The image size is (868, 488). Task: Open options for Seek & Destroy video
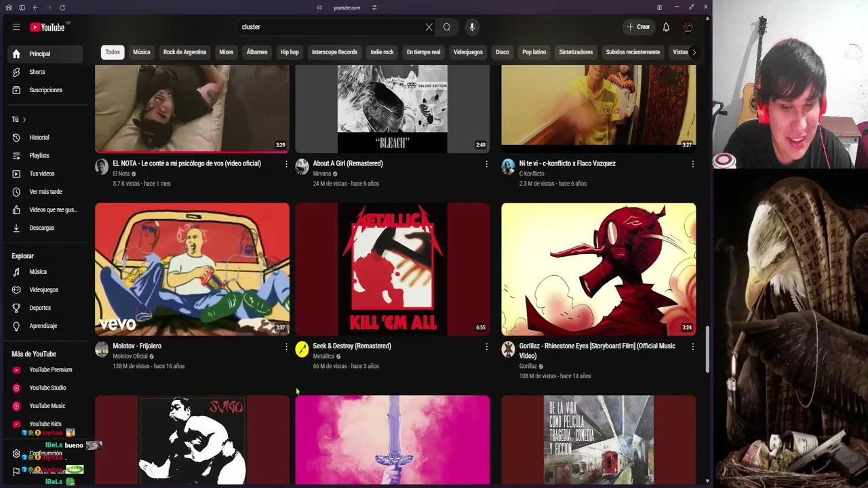(x=486, y=346)
